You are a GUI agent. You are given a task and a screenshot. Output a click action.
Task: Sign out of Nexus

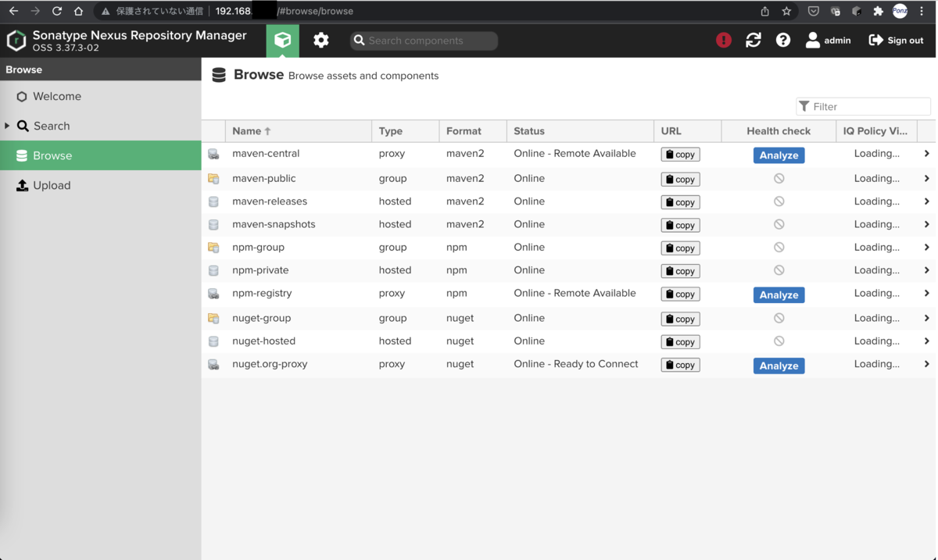click(896, 40)
